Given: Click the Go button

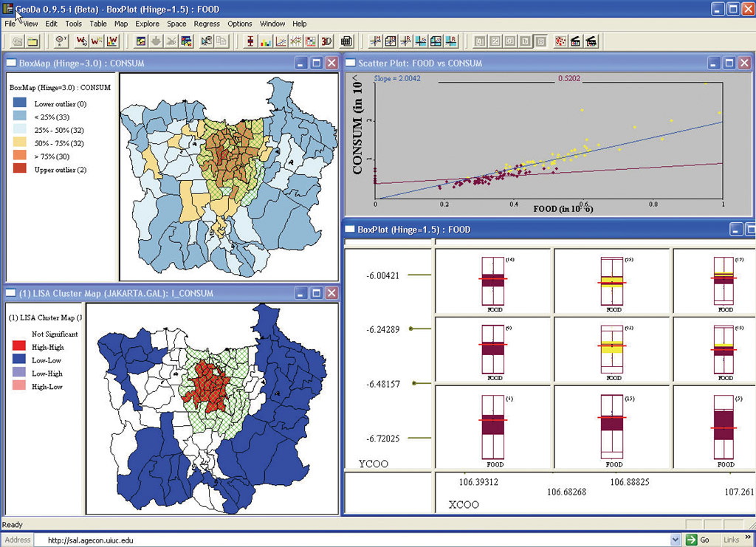Looking at the screenshot, I should [x=698, y=540].
